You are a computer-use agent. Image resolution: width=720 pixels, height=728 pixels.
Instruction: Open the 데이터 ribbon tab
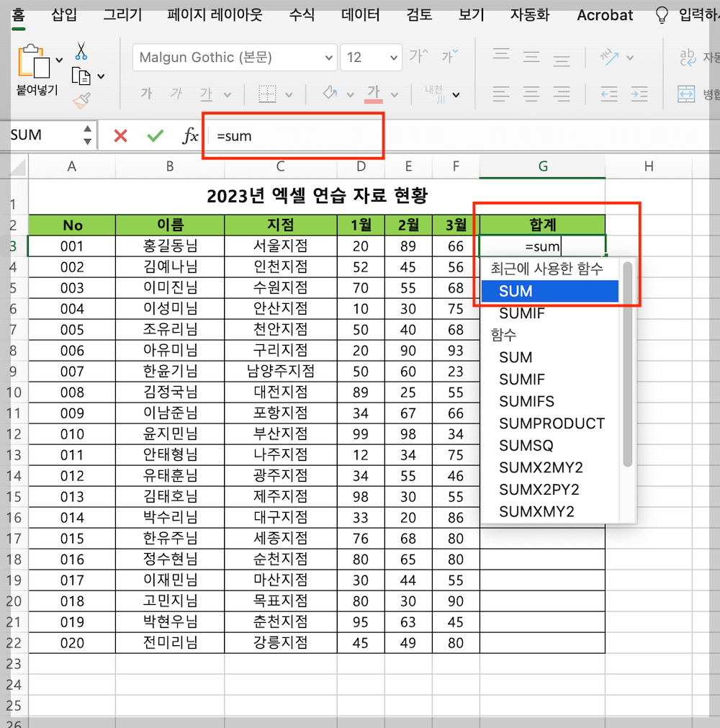tap(360, 15)
